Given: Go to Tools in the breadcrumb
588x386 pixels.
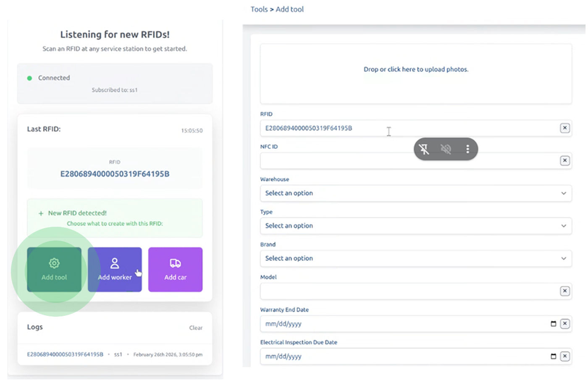Looking at the screenshot, I should pos(259,9).
